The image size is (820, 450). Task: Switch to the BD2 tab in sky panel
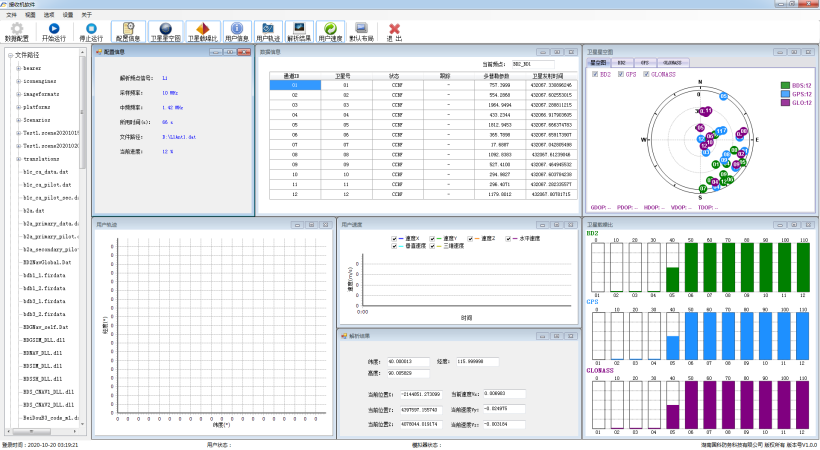click(621, 62)
